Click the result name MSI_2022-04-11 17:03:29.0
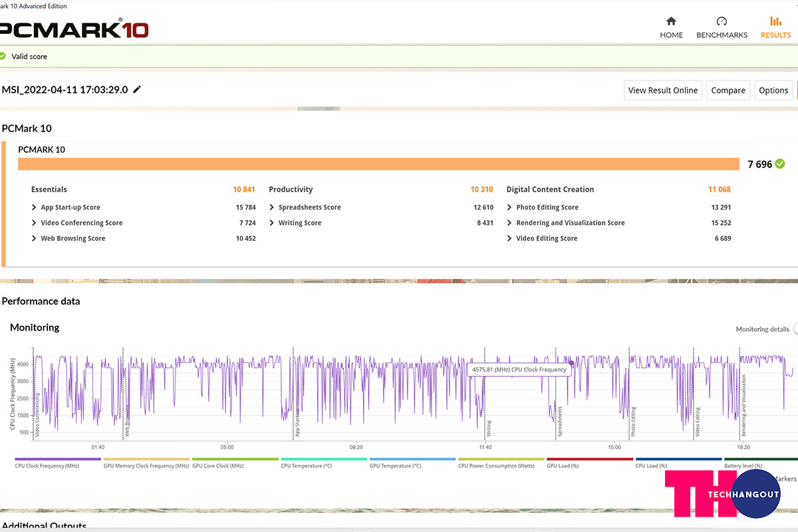The image size is (798, 532). click(65, 89)
